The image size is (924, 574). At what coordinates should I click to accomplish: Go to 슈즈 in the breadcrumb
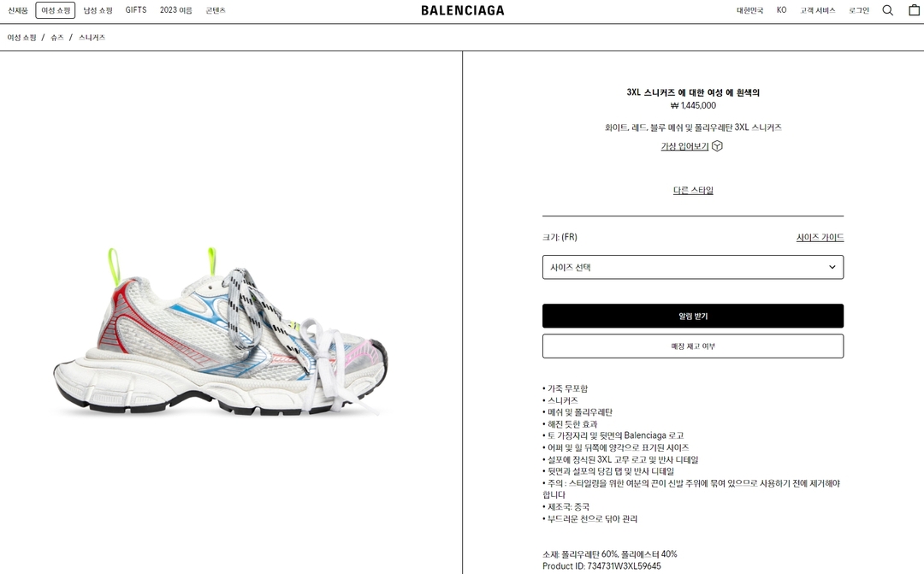tap(57, 37)
